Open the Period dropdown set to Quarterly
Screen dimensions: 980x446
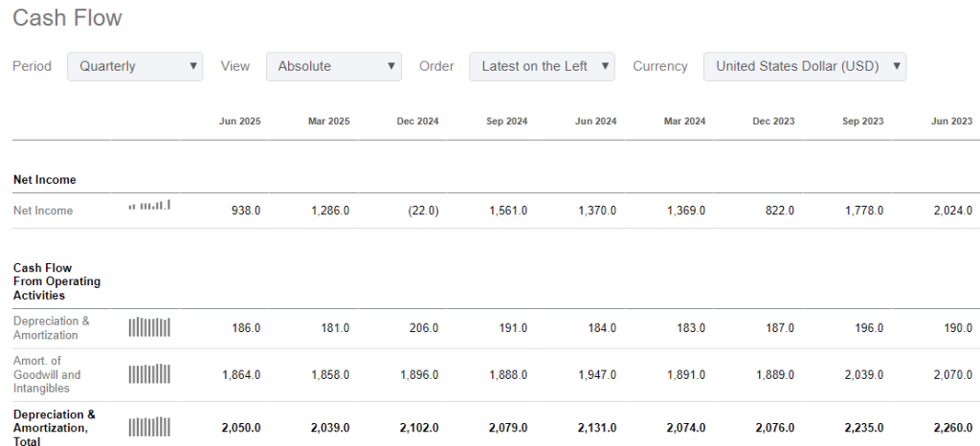point(135,66)
